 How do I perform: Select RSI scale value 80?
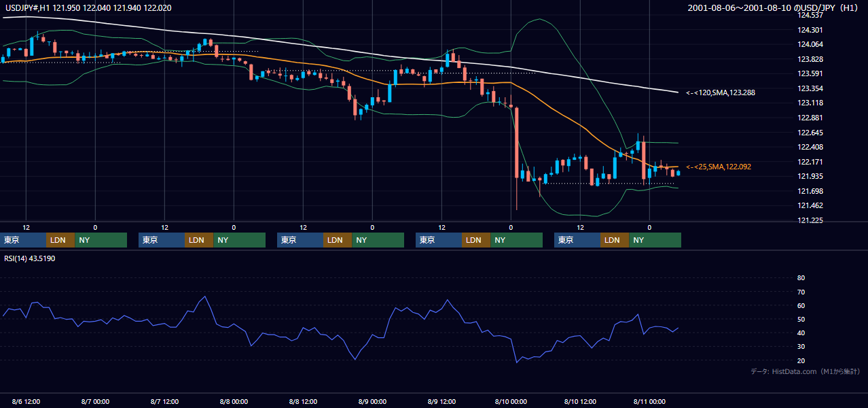801,278
